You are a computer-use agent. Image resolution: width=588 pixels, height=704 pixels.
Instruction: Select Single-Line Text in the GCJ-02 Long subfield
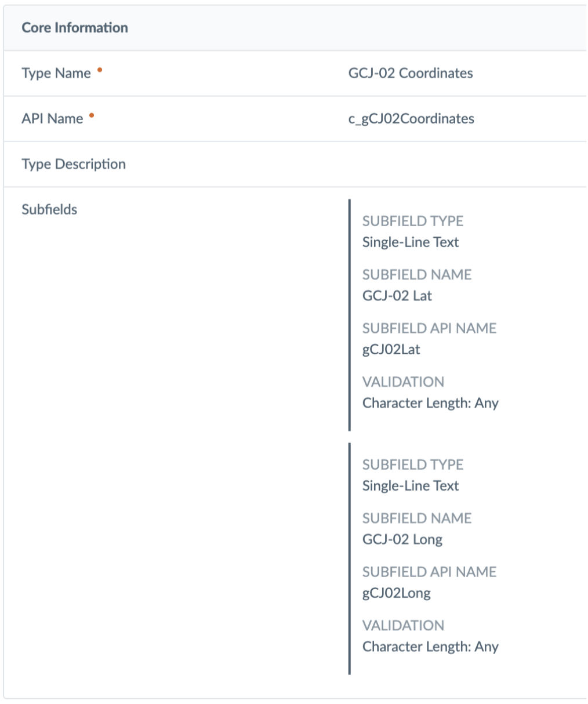click(410, 486)
